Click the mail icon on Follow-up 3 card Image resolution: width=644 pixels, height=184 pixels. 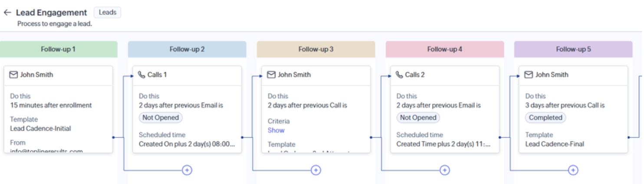271,75
